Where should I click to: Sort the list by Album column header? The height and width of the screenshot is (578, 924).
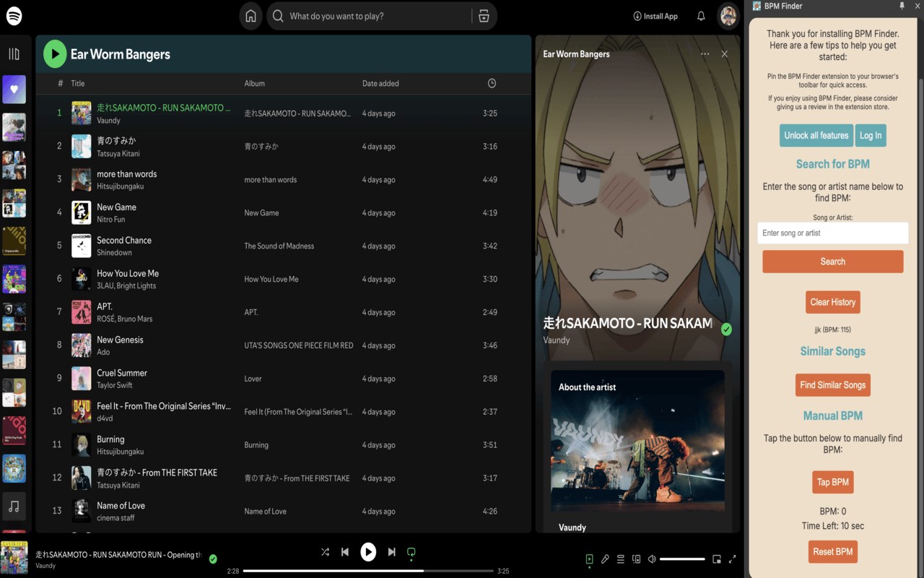pyautogui.click(x=255, y=83)
